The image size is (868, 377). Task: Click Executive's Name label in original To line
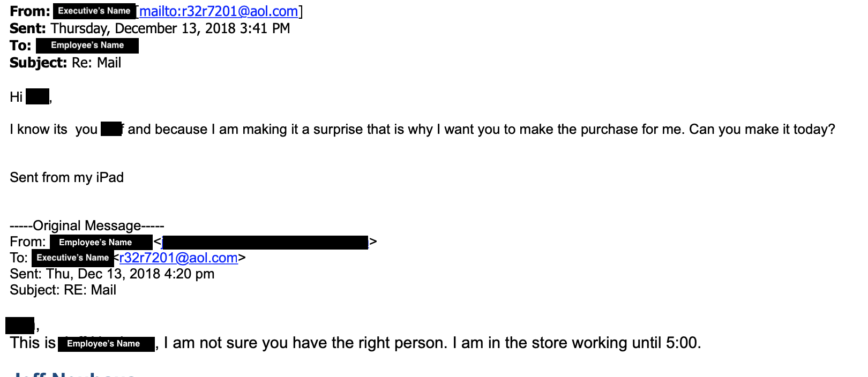click(72, 258)
